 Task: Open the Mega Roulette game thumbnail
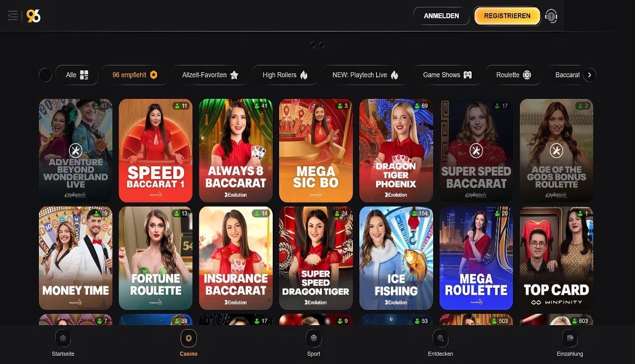pos(476,258)
